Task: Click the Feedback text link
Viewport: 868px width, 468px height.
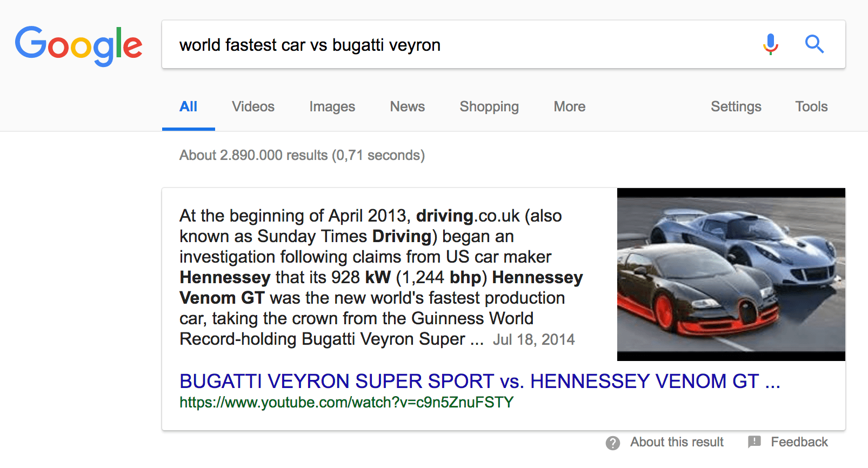Action: 799,442
